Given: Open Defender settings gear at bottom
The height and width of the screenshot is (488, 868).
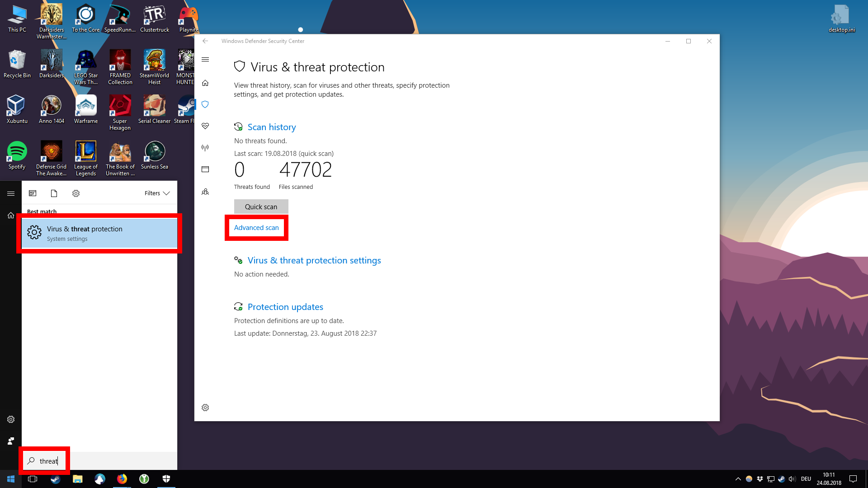Looking at the screenshot, I should 205,408.
